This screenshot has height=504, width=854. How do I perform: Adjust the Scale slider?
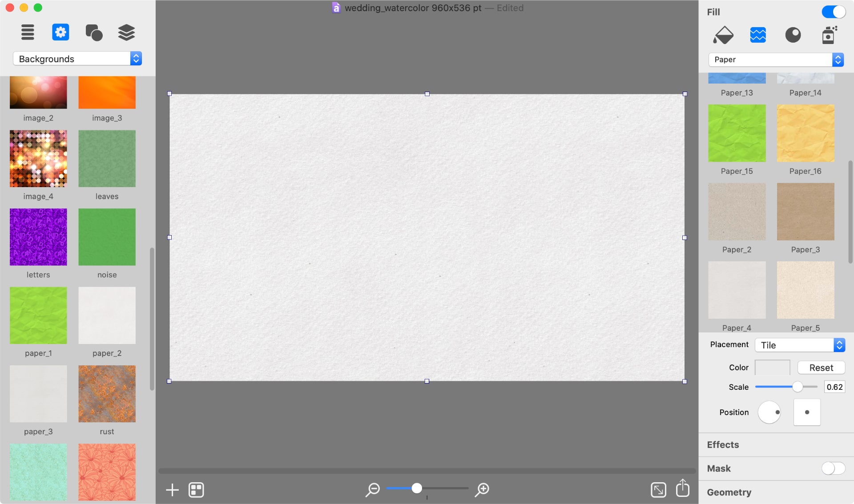tap(798, 387)
